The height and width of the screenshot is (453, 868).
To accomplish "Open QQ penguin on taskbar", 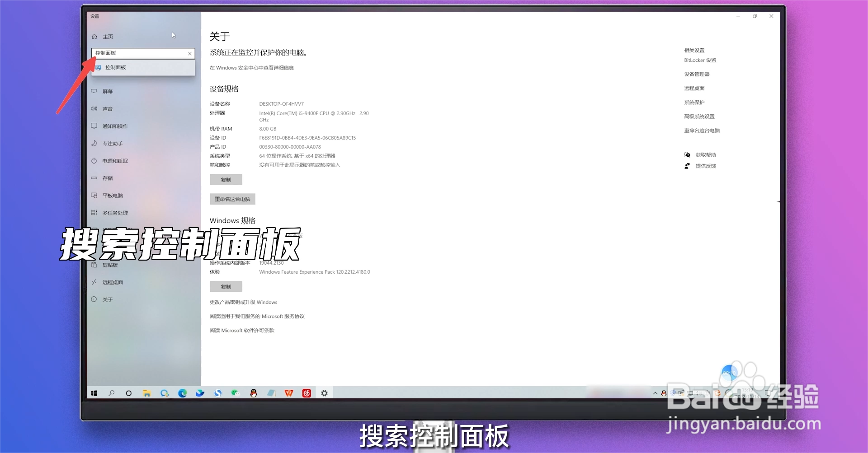I will [x=254, y=393].
